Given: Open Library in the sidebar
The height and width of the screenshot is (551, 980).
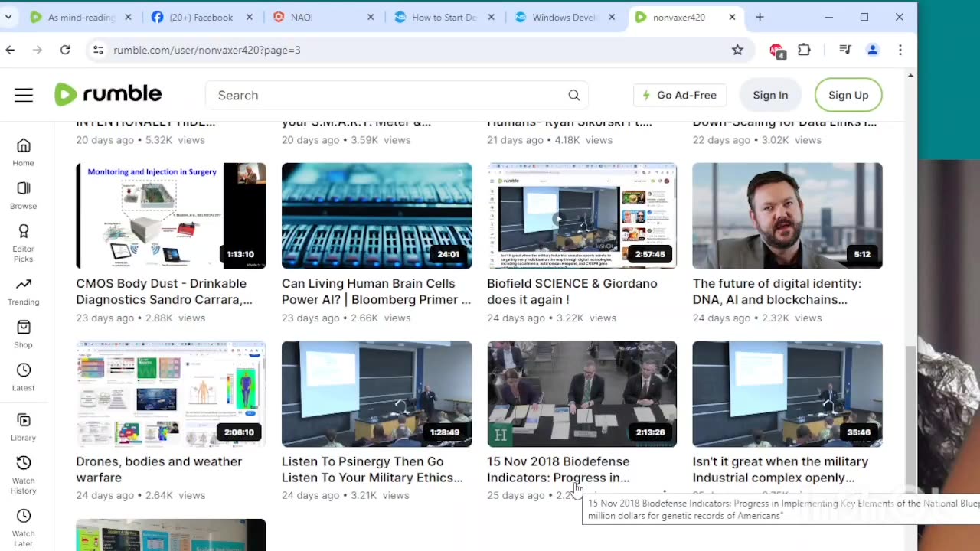Looking at the screenshot, I should point(24,427).
